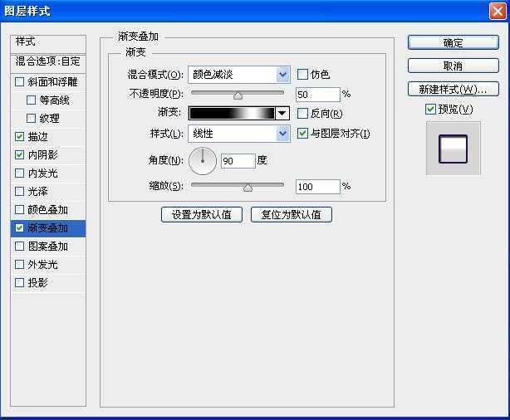Click the opacity value field showing 50
510x420 pixels.
[x=318, y=95]
